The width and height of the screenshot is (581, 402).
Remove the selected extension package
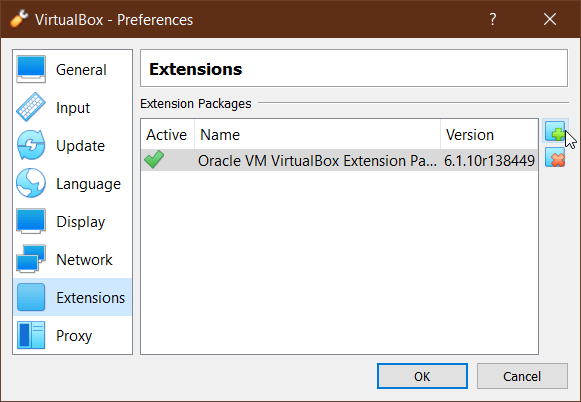pos(555,157)
